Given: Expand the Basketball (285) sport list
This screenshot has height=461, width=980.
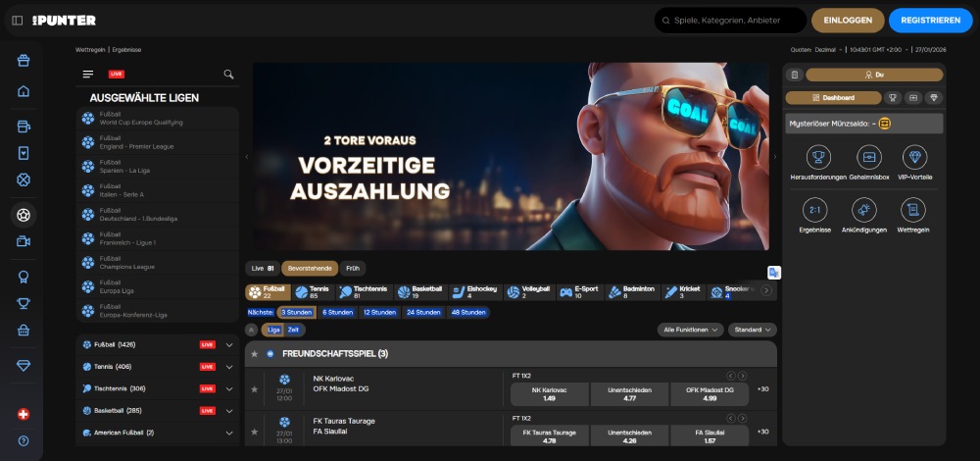Looking at the screenshot, I should pos(229,411).
